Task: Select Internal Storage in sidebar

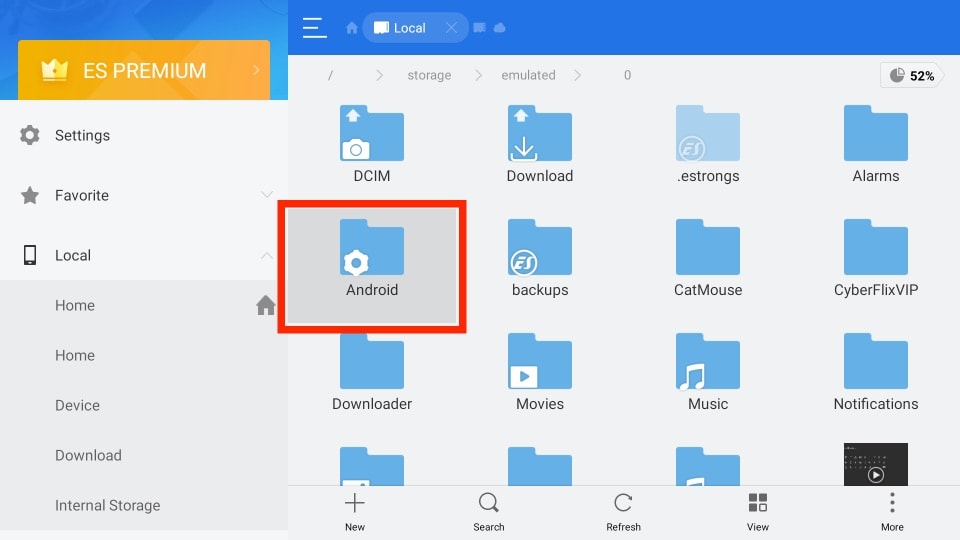Action: [x=107, y=505]
